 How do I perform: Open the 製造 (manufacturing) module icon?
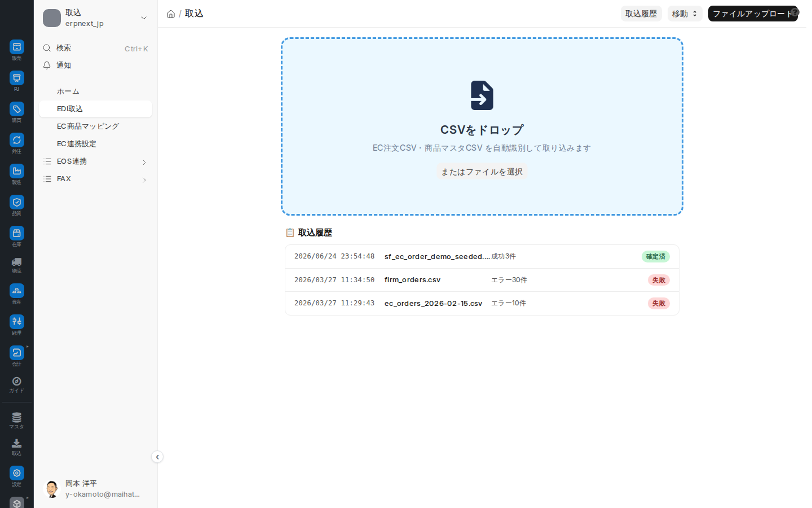(17, 171)
